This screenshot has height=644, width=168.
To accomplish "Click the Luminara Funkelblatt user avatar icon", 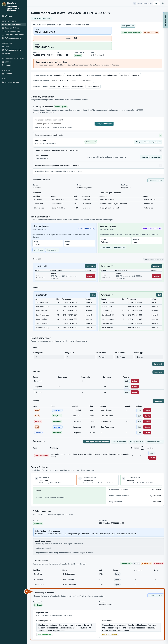I will 135,3.
